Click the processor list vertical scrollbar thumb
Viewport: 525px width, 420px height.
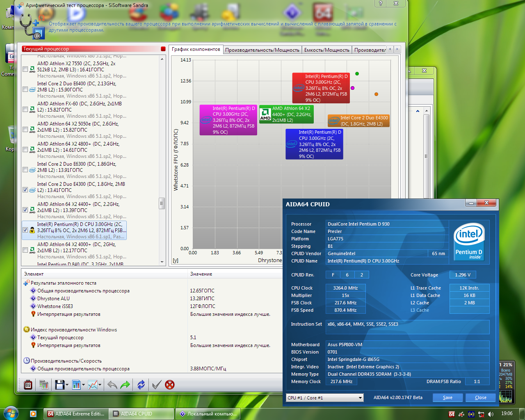tap(162, 203)
